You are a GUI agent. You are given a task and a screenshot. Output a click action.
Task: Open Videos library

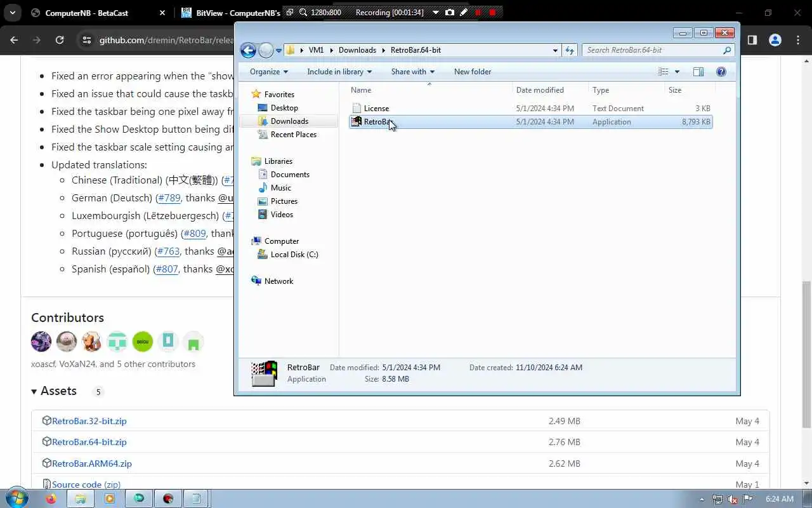point(282,215)
